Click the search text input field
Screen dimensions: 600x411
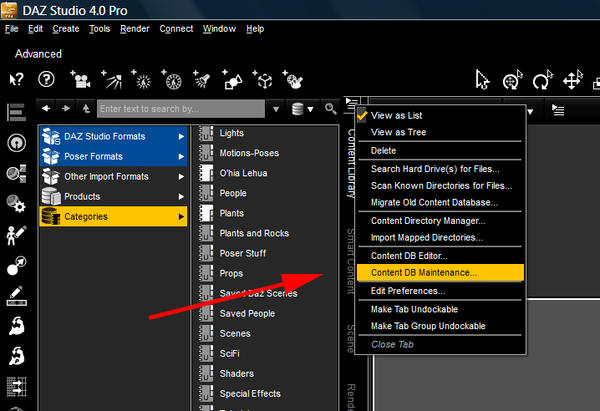point(181,109)
